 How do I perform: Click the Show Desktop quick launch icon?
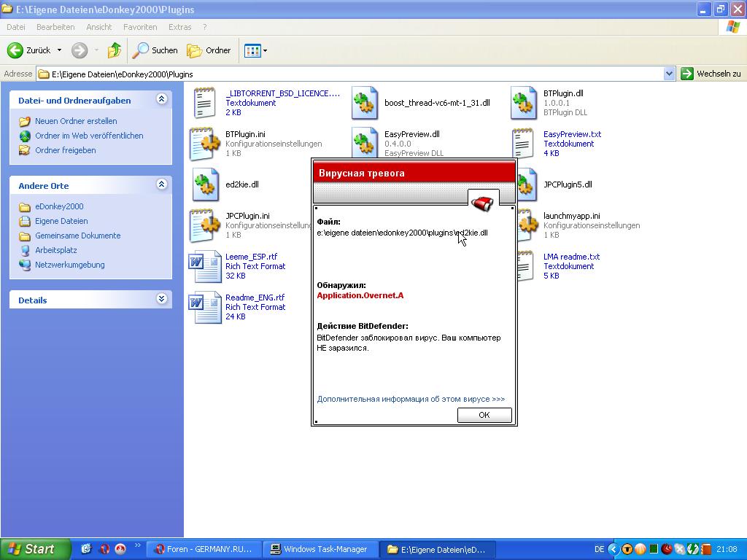(x=86, y=549)
